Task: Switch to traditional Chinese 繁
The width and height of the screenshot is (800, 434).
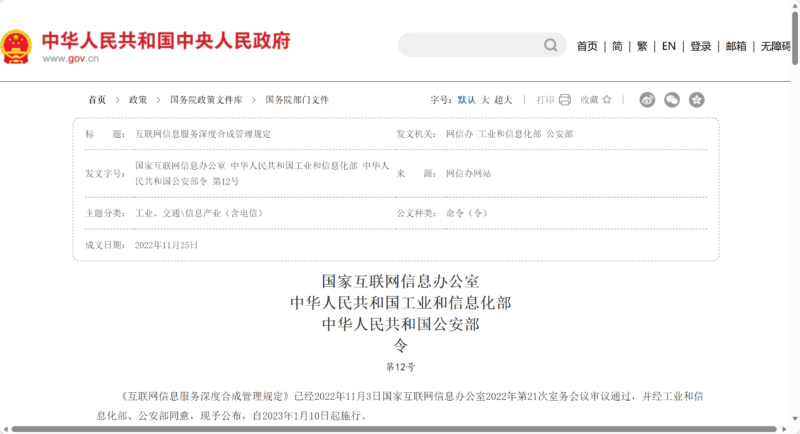Action: pyautogui.click(x=642, y=46)
